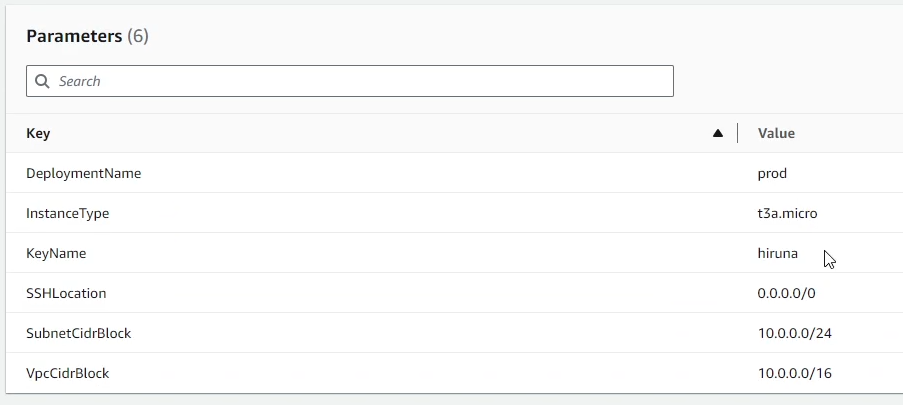The height and width of the screenshot is (405, 903).
Task: Sort by the Value column header
Action: tap(776, 133)
